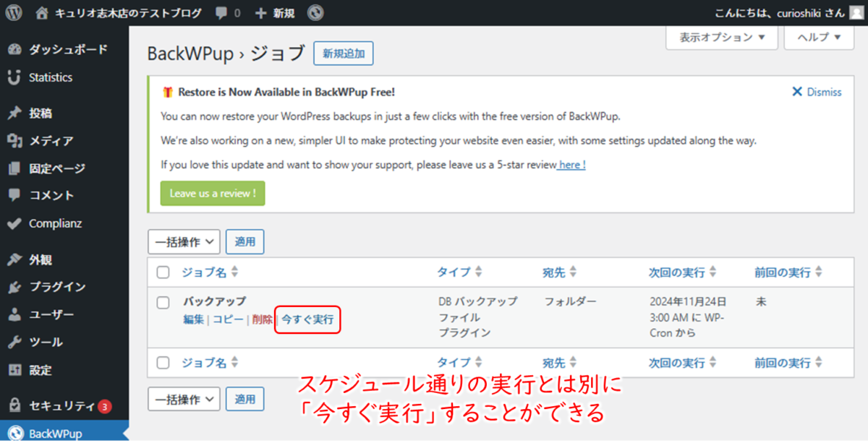Image resolution: width=868 pixels, height=448 pixels.
Task: Click the ユーザー person icon in sidebar
Action: (14, 315)
